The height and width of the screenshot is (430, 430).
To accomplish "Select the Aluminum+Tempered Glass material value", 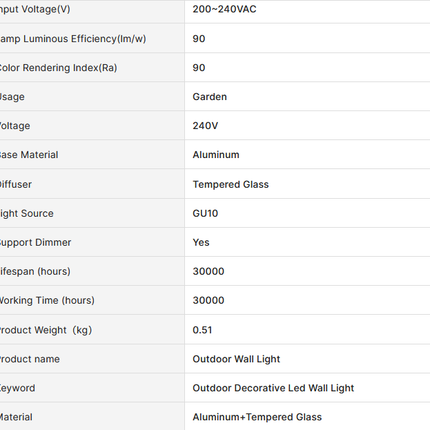I will point(257,417).
